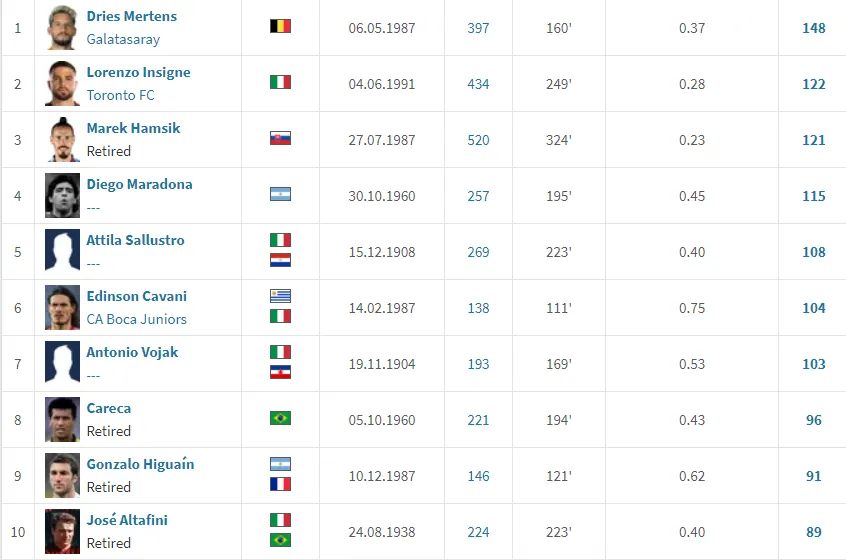846x560 pixels.
Task: Click José Altafini's portrait photo
Action: 62,532
